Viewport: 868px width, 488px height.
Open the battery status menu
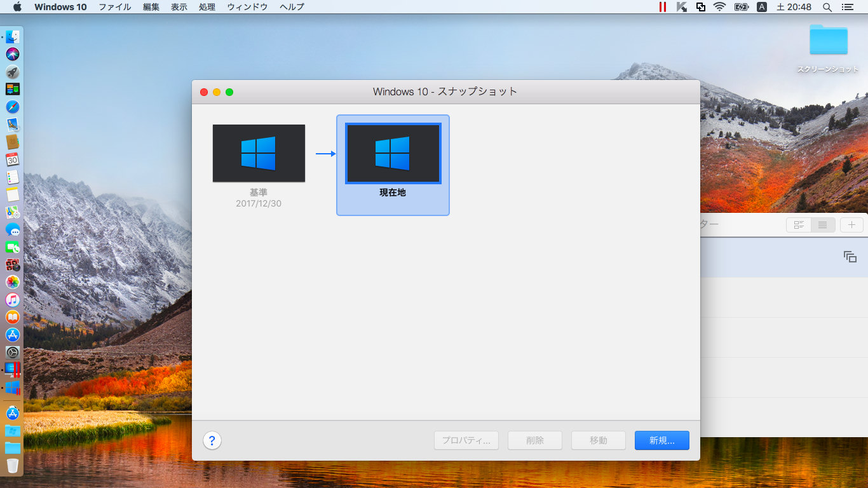tap(741, 7)
